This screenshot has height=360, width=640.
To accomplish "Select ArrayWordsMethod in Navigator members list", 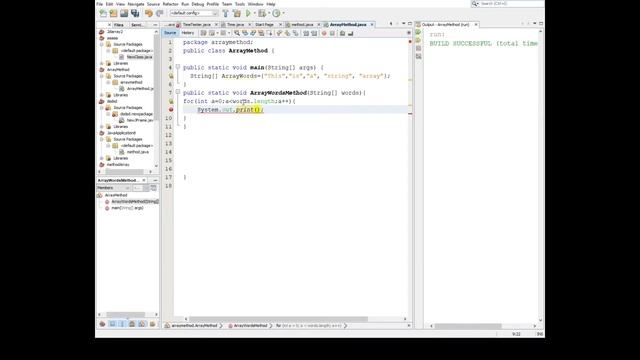I will coord(135,202).
